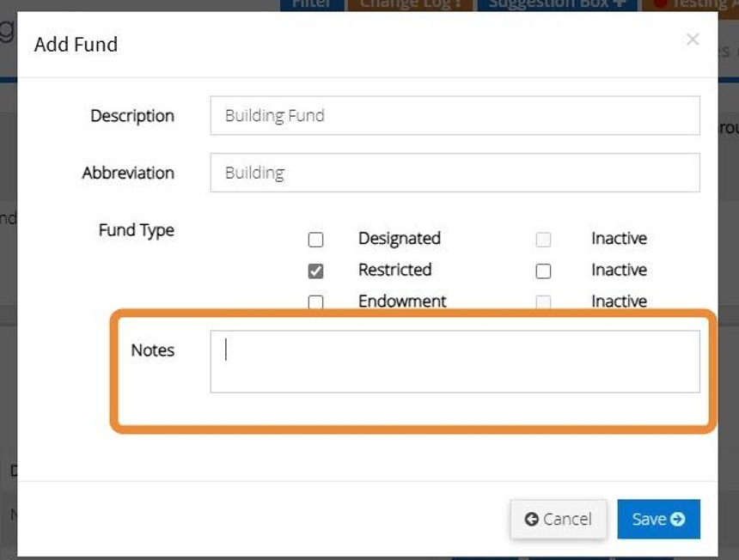Enable the Designated fund type checkbox

315,240
